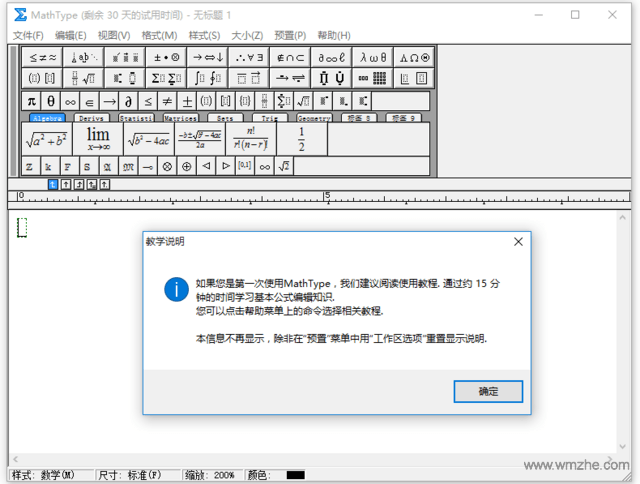Open the arrow symbols palette
The width and height of the screenshot is (640, 484).
[208, 58]
